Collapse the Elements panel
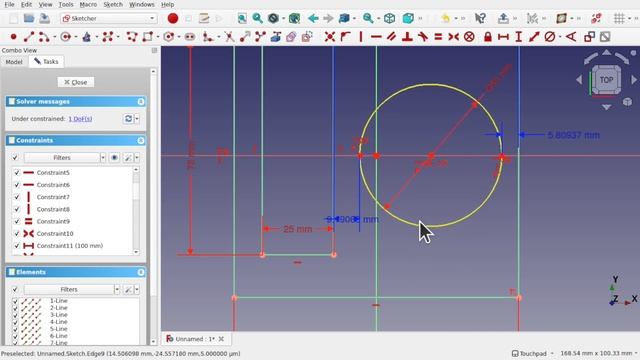This screenshot has height=360, width=640. point(141,272)
